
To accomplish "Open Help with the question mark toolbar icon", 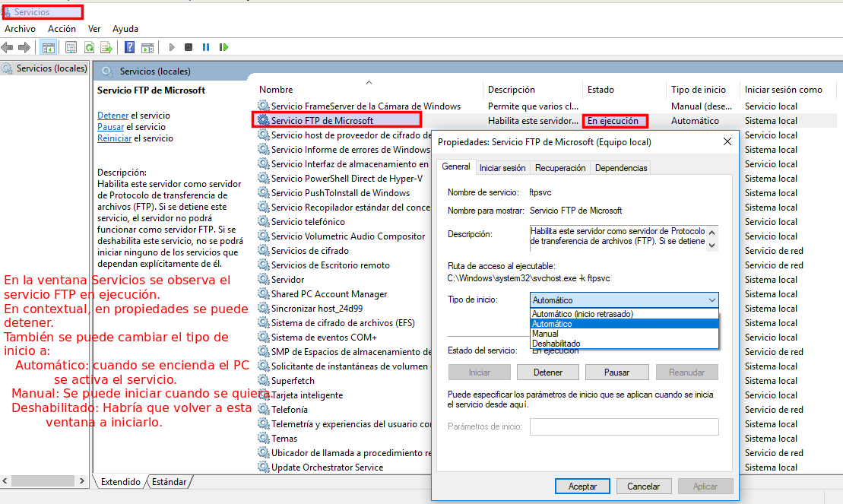I will (129, 47).
